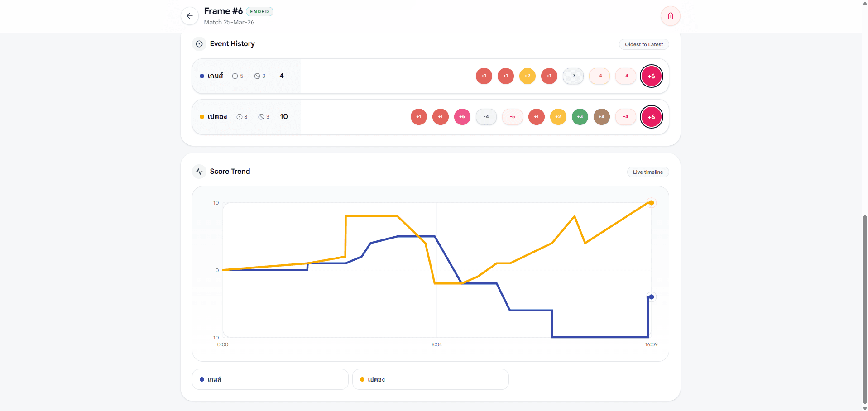868x411 pixels.
Task: Select the yellow +2 ball in เกมส์ row
Action: click(x=527, y=76)
